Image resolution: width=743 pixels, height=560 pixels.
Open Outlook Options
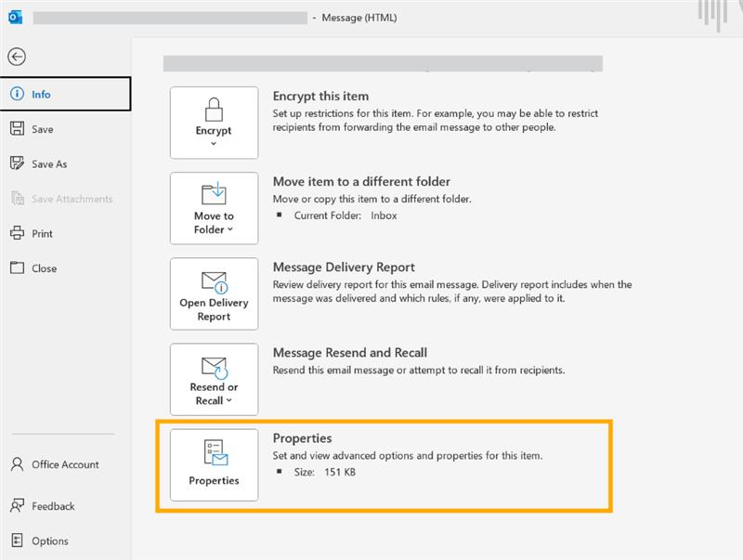[x=65, y=540]
